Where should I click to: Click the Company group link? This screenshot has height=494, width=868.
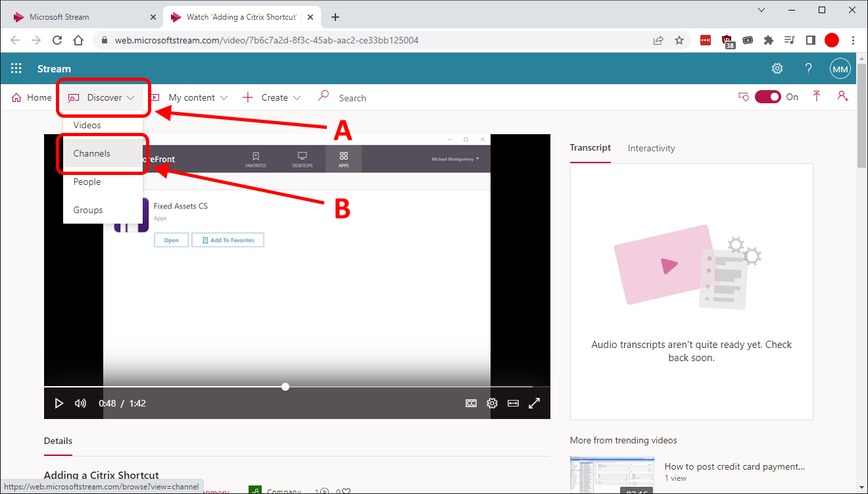point(284,491)
